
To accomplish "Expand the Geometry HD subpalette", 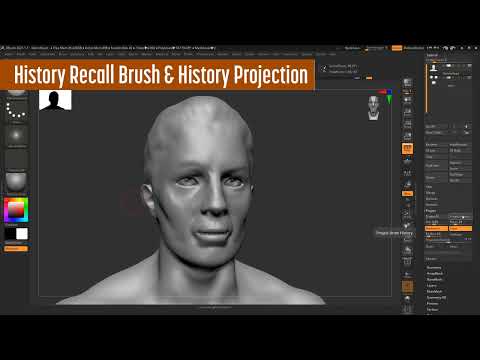I will point(436,298).
